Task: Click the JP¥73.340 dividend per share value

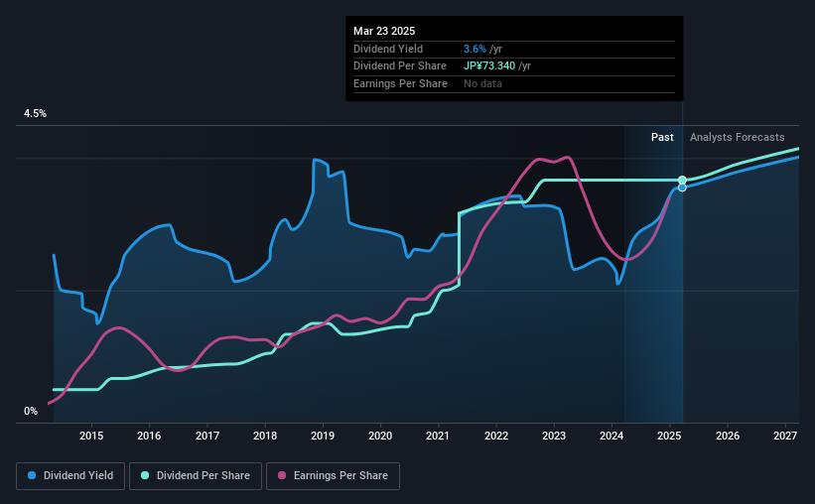Action: [x=489, y=66]
